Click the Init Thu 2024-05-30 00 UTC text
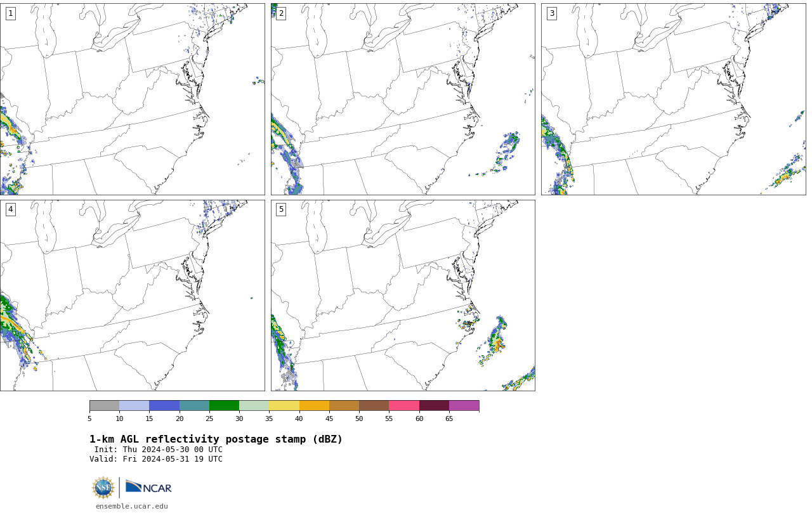The height and width of the screenshot is (513, 812). (159, 450)
